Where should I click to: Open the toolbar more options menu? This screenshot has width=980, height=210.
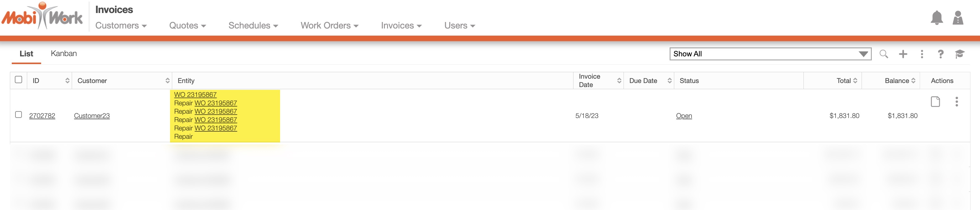[x=921, y=54]
